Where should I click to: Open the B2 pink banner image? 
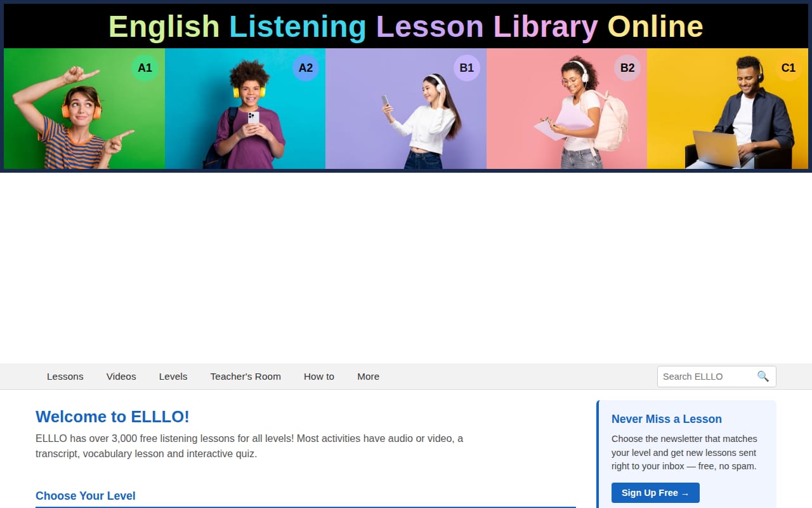tap(566, 109)
